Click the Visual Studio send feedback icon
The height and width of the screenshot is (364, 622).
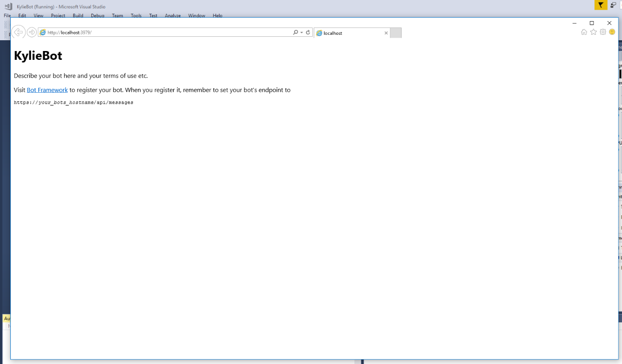point(614,5)
